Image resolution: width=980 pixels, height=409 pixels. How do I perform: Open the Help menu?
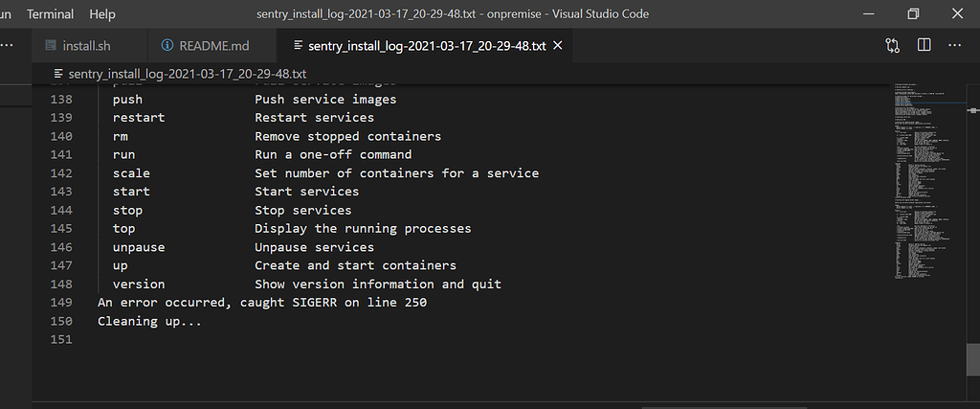pos(101,14)
